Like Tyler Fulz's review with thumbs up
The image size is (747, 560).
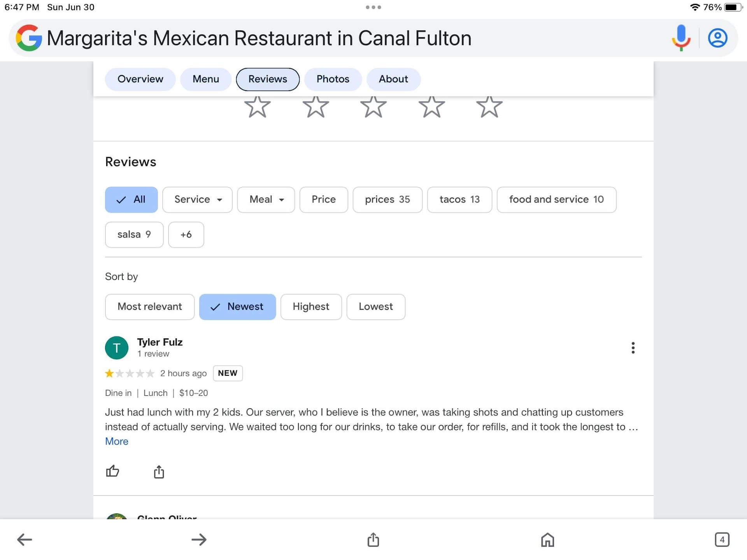112,471
